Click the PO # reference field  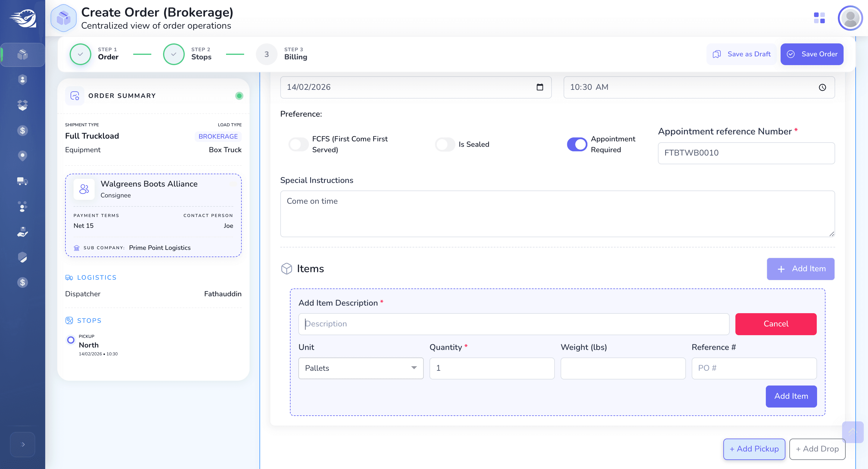[754, 368]
